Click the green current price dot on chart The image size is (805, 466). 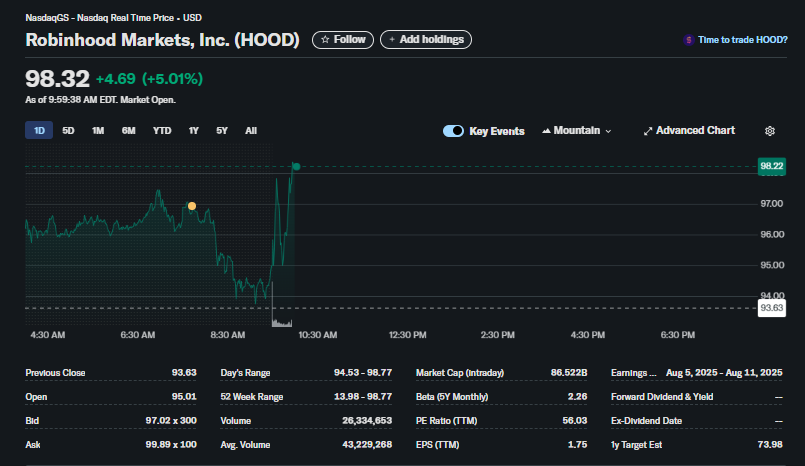point(296,166)
